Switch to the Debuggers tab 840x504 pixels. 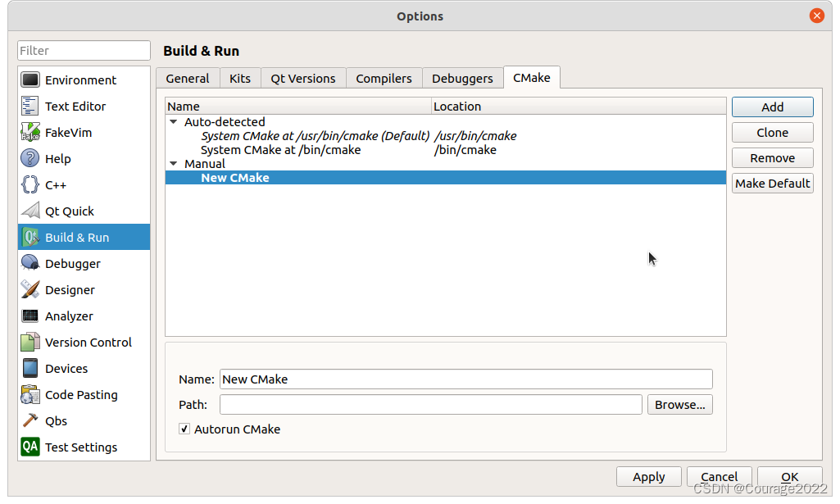click(463, 78)
